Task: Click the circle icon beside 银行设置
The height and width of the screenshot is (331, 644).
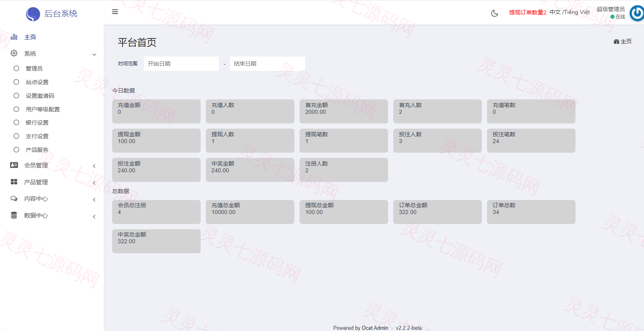Action: point(16,122)
